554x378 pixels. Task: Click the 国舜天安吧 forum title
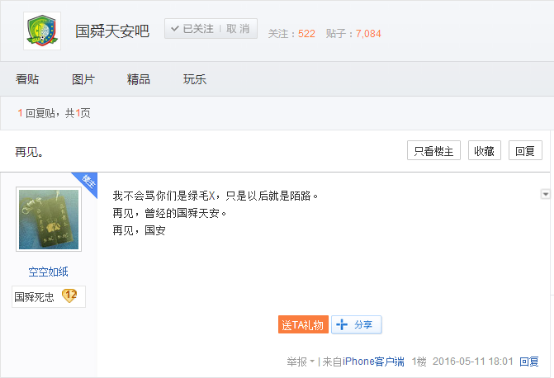[112, 31]
